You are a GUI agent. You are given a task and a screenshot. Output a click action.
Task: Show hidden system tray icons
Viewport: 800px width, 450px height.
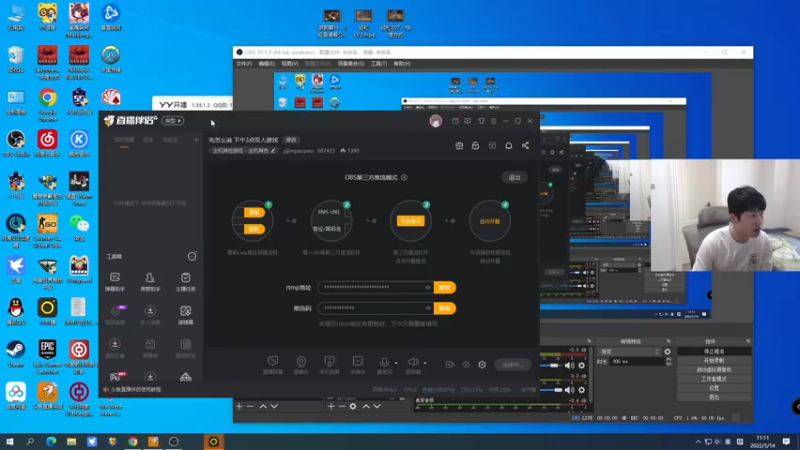tap(697, 441)
